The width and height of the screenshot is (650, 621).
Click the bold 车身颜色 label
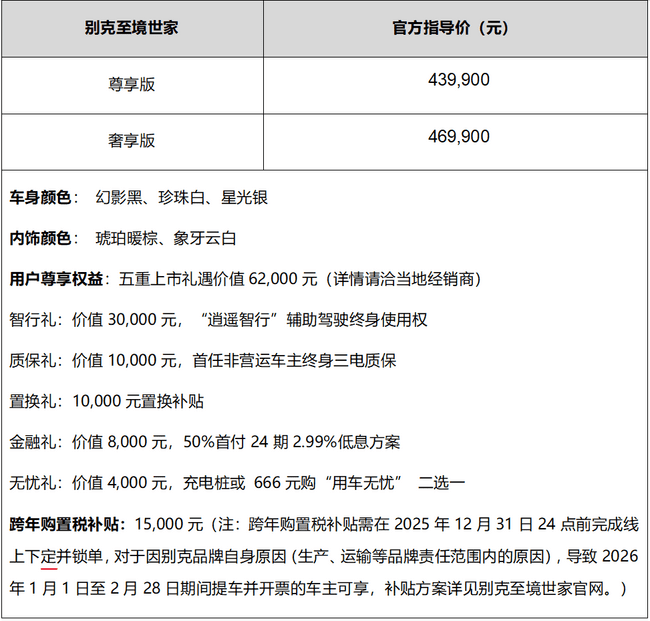41,198
